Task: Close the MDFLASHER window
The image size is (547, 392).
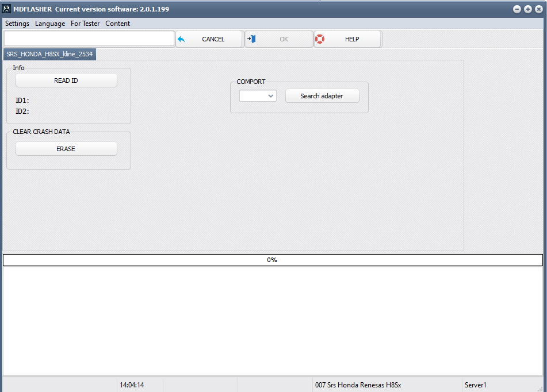Action: (538, 9)
